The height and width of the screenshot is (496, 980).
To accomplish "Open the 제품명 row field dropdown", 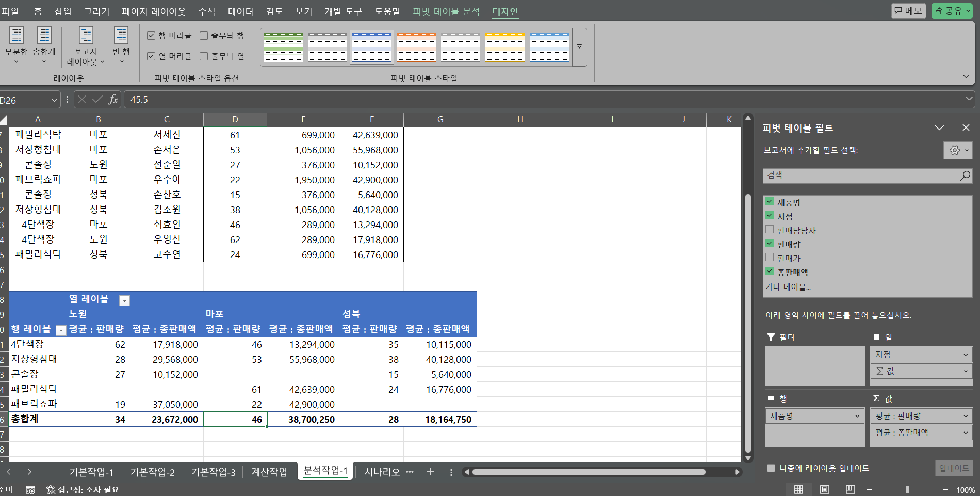I will pos(857,416).
